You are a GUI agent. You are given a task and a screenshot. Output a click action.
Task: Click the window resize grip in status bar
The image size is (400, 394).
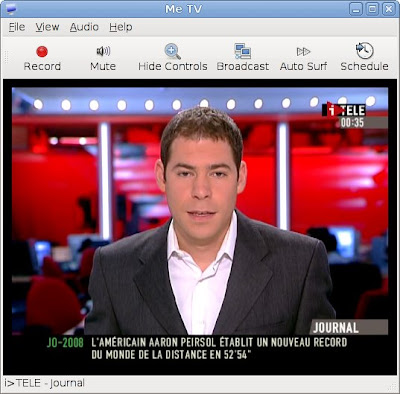click(392, 387)
